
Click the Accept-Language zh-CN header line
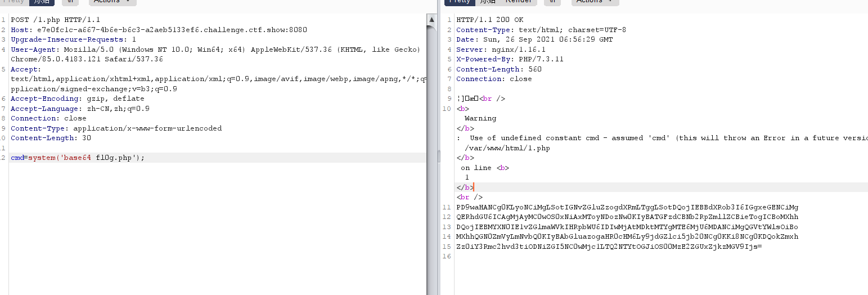(x=80, y=109)
